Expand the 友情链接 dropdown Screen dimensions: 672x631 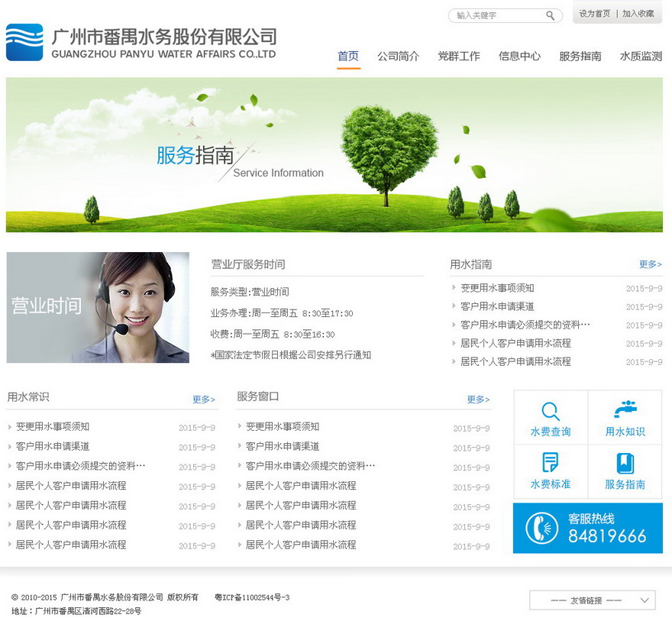(593, 600)
